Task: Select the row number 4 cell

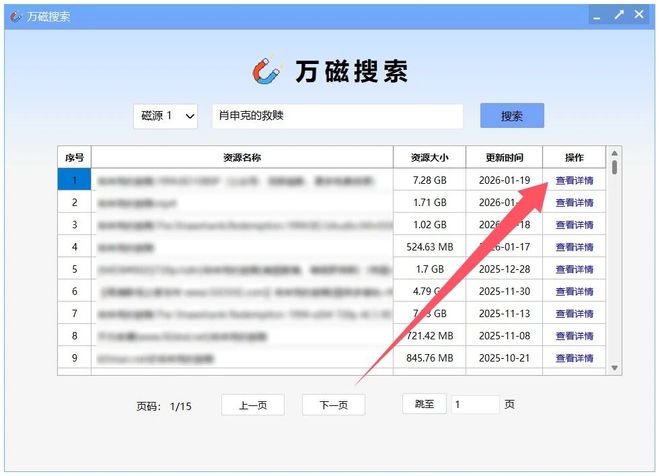Action: click(x=75, y=247)
